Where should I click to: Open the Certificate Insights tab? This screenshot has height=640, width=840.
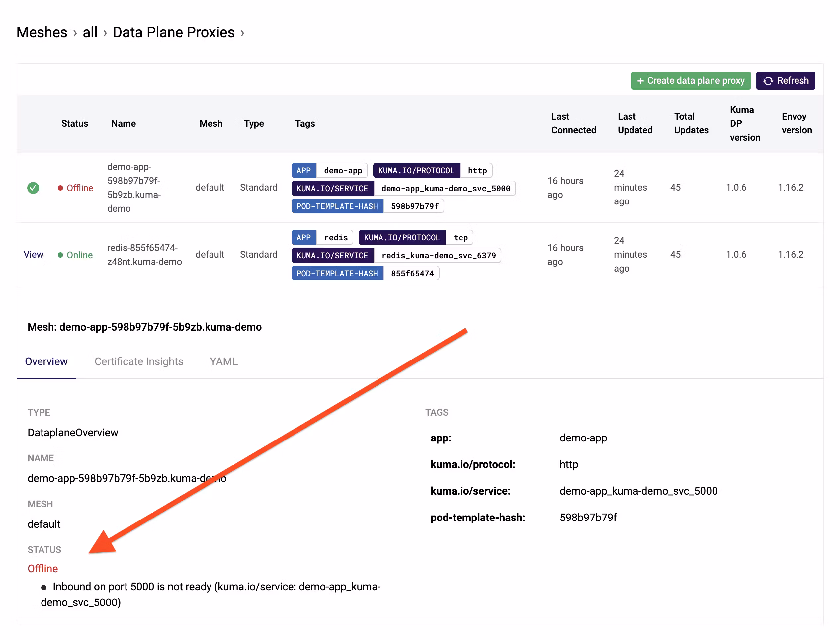[139, 361]
